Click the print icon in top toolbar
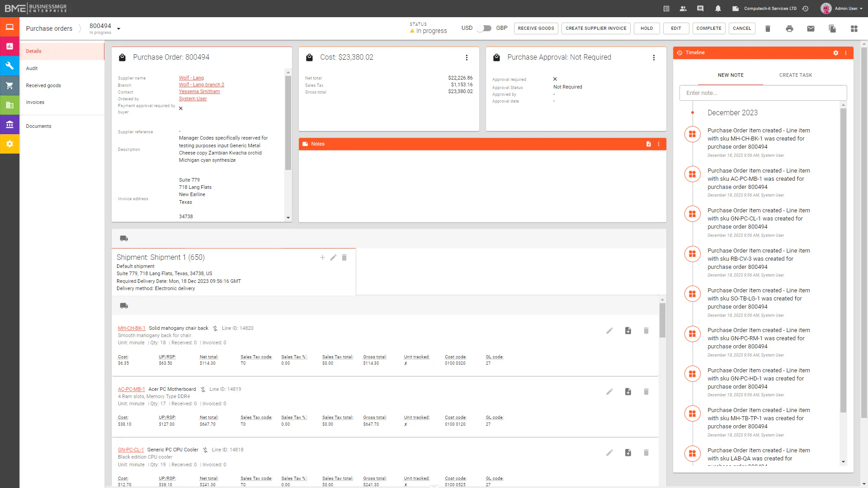Viewport: 868px width, 488px height. point(789,28)
